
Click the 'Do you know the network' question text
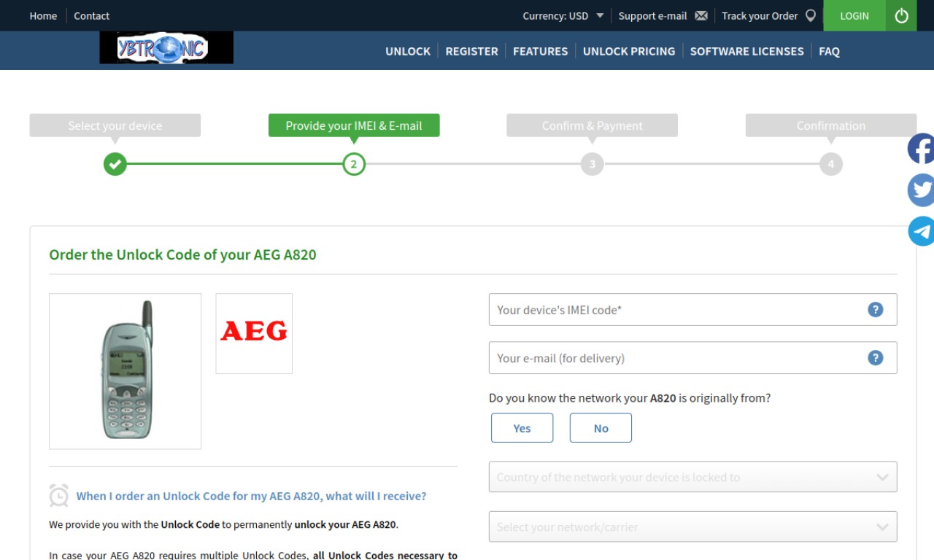coord(630,398)
